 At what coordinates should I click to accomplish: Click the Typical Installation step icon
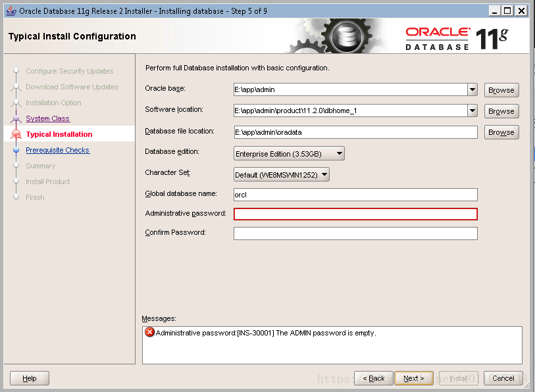16,134
